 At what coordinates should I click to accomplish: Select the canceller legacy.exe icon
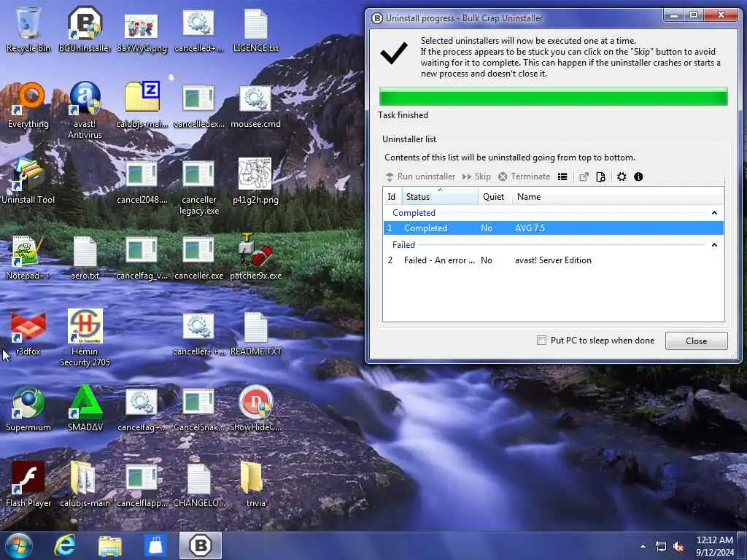click(198, 188)
